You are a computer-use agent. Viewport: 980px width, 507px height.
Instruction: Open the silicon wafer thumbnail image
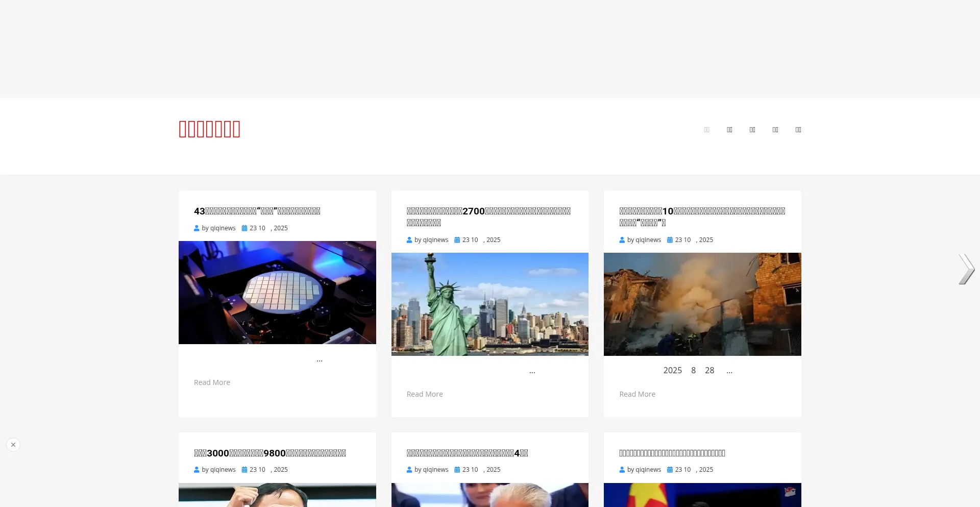(x=277, y=293)
